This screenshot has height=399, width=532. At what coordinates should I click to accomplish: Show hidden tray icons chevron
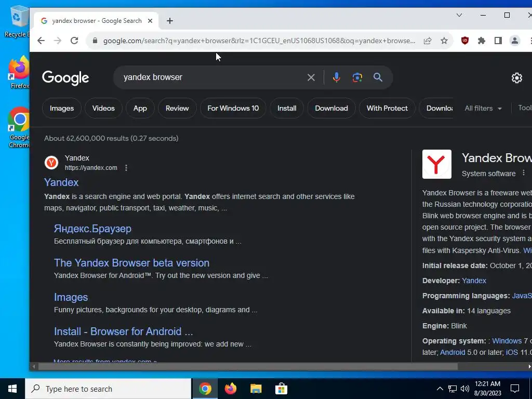pyautogui.click(x=440, y=389)
